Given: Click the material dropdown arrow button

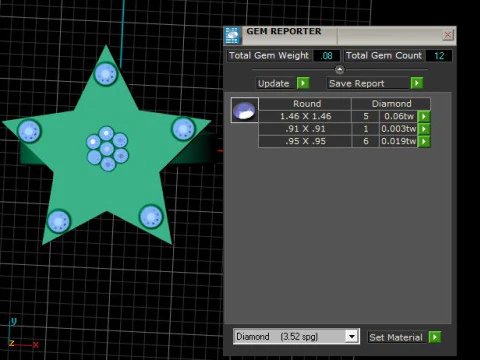Looking at the screenshot, I should (x=352, y=337).
